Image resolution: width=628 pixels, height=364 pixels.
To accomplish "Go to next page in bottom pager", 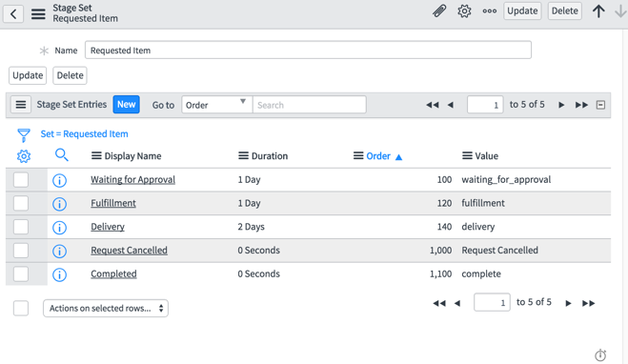I will pyautogui.click(x=568, y=303).
